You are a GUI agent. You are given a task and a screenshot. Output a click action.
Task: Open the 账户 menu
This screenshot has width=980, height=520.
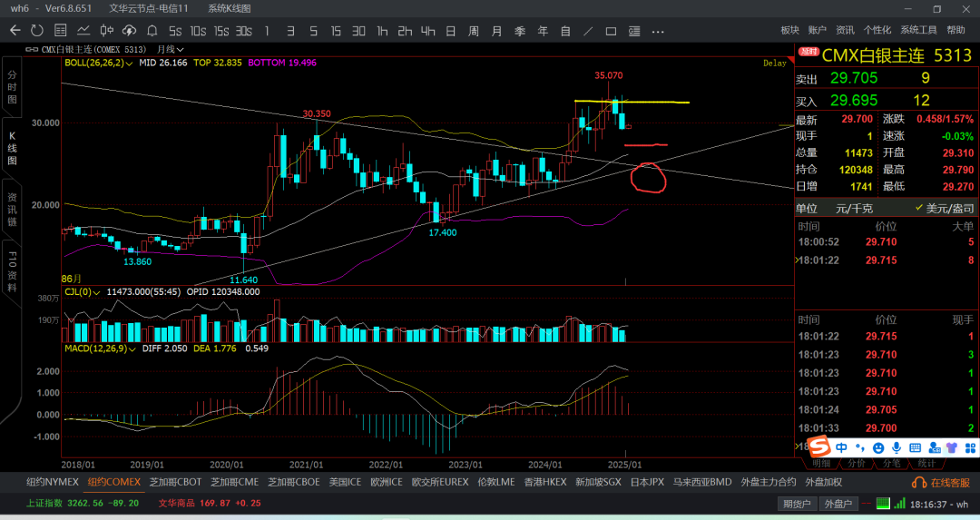tap(818, 30)
